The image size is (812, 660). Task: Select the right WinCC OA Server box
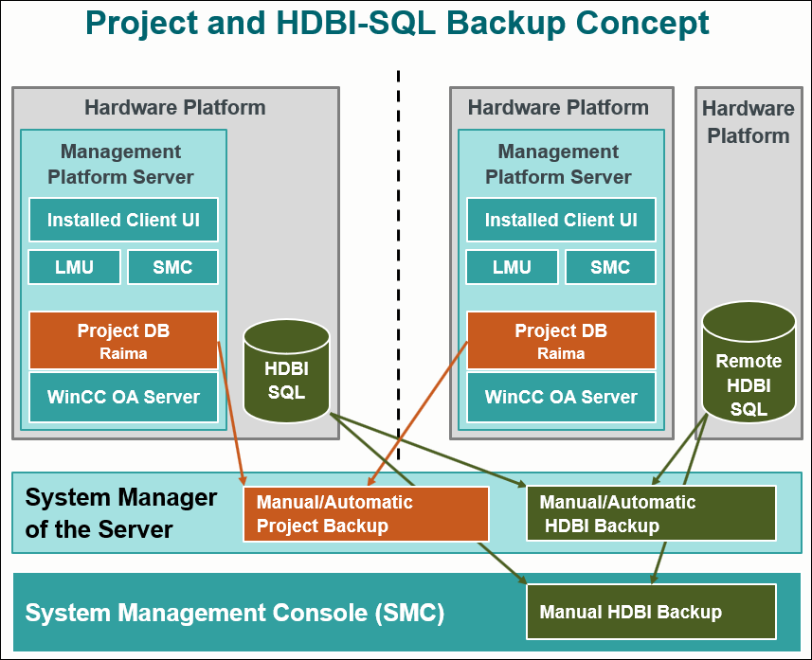(561, 397)
